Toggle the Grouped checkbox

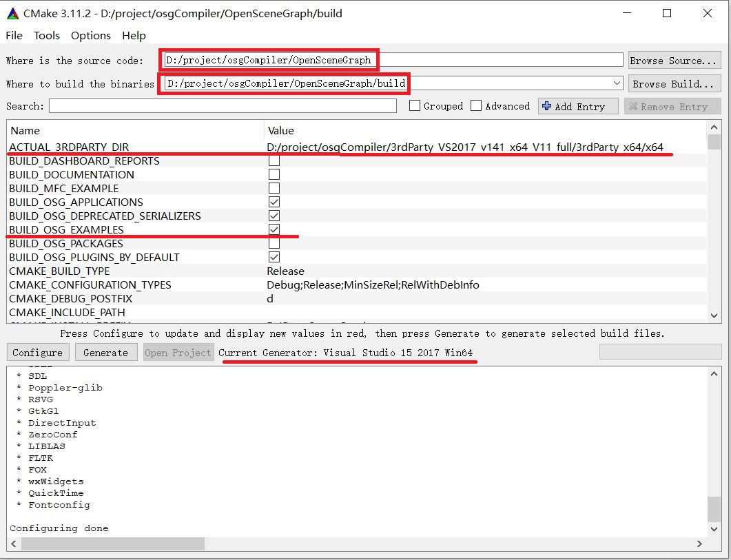415,106
